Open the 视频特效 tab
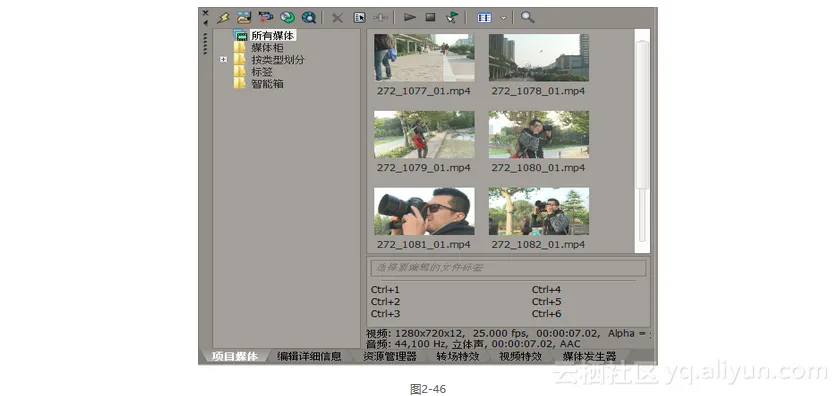The width and height of the screenshot is (839, 396). tap(521, 356)
